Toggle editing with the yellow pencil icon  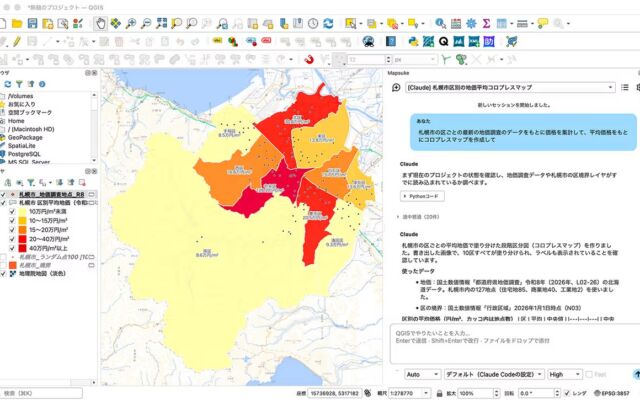(x=17, y=41)
